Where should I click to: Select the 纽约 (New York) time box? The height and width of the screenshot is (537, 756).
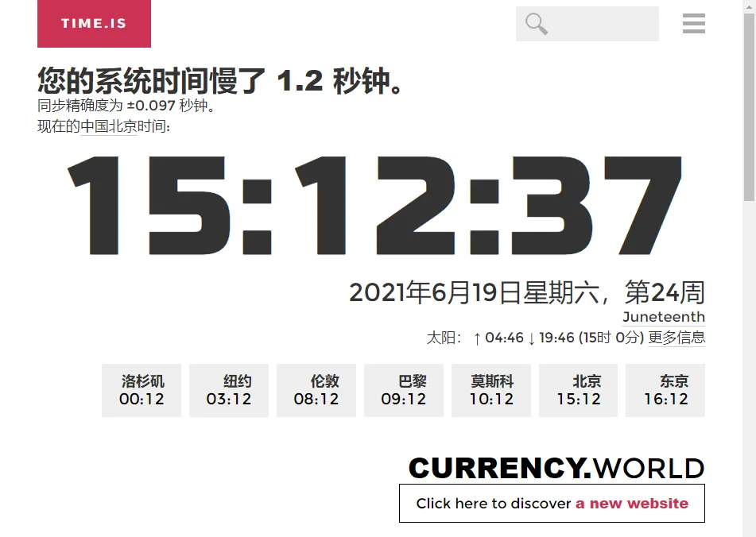(228, 390)
